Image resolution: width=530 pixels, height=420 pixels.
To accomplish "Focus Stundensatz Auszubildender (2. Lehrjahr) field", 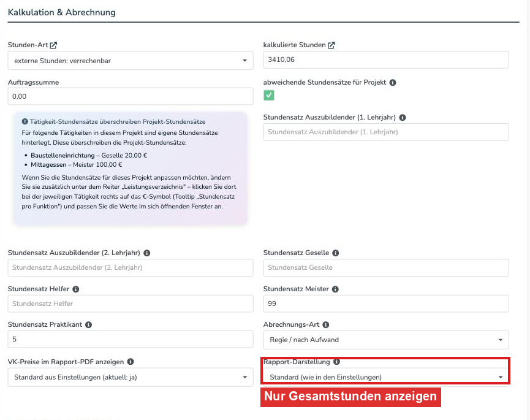I will coord(131,268).
